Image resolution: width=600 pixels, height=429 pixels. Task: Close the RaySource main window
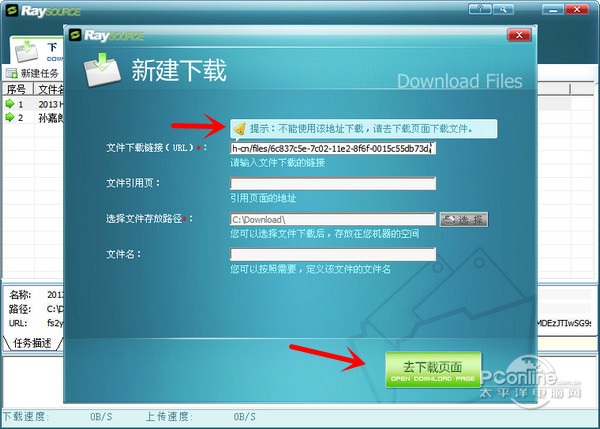coord(577,9)
